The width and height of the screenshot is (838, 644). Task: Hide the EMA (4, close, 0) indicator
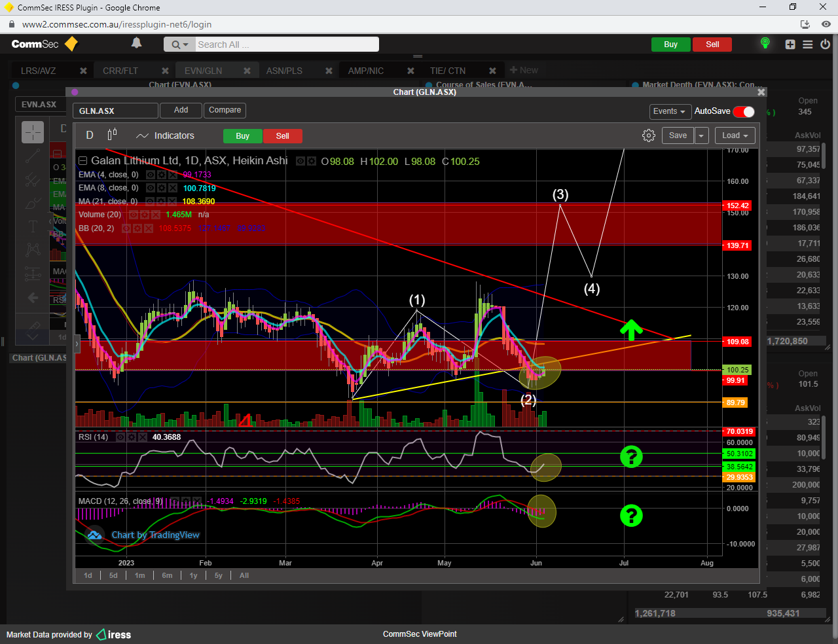click(151, 175)
